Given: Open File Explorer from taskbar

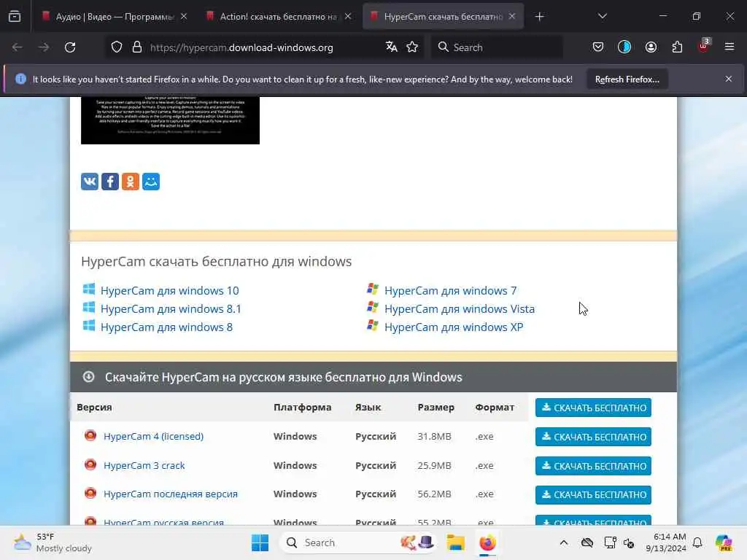Looking at the screenshot, I should point(455,542).
